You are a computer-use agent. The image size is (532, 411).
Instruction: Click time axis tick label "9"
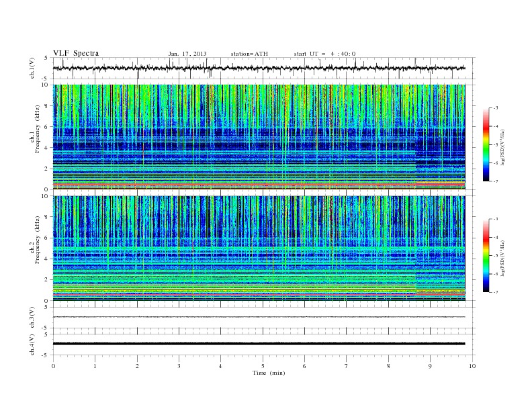[430, 366]
